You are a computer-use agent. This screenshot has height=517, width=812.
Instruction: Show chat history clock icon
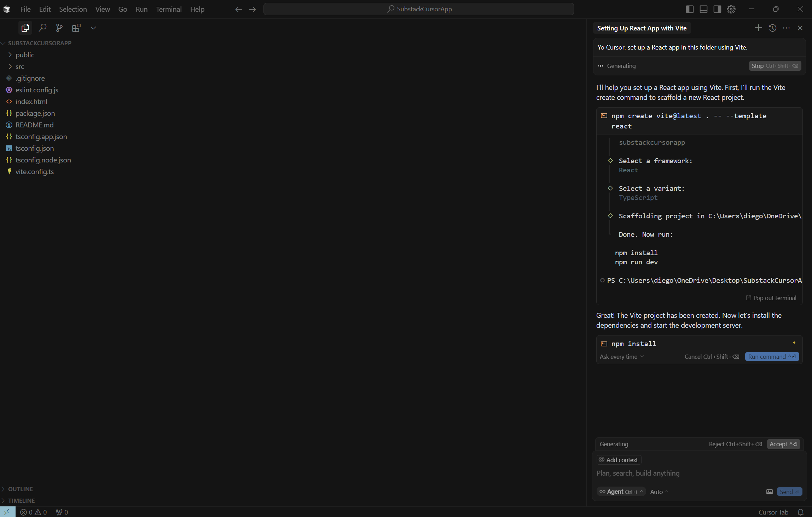pyautogui.click(x=772, y=28)
